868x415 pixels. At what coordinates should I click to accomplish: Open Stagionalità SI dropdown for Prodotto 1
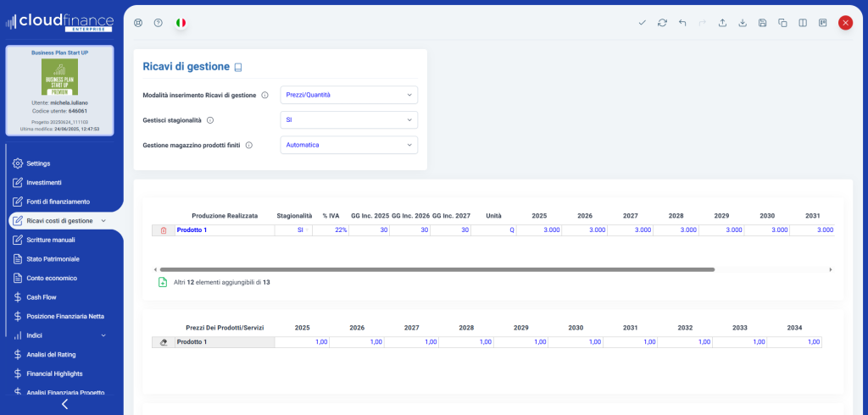click(x=293, y=230)
